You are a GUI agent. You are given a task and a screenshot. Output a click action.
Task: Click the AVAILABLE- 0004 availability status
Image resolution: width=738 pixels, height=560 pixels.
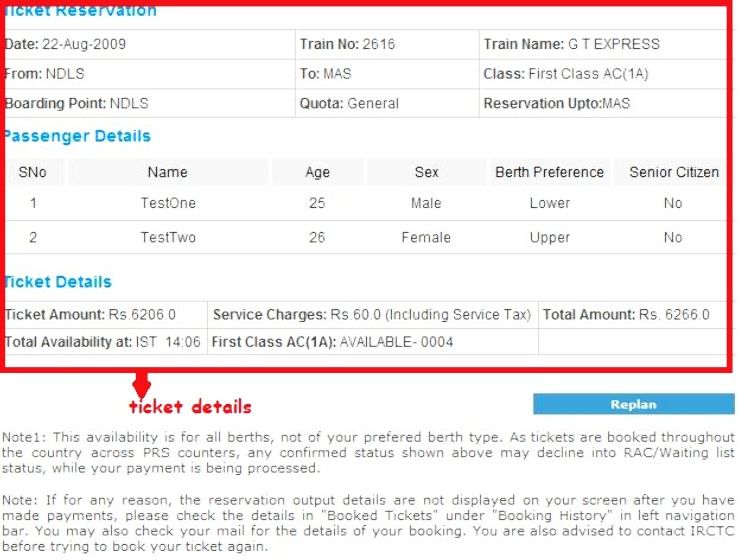coord(397,342)
